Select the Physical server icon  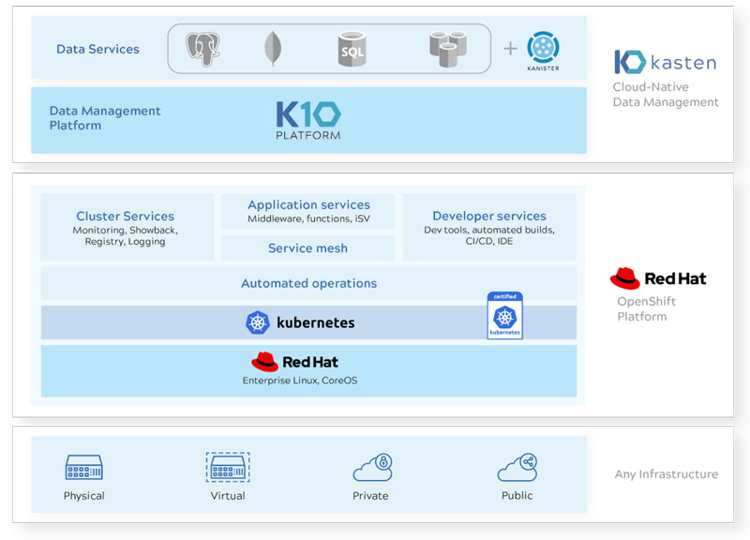pyautogui.click(x=84, y=468)
